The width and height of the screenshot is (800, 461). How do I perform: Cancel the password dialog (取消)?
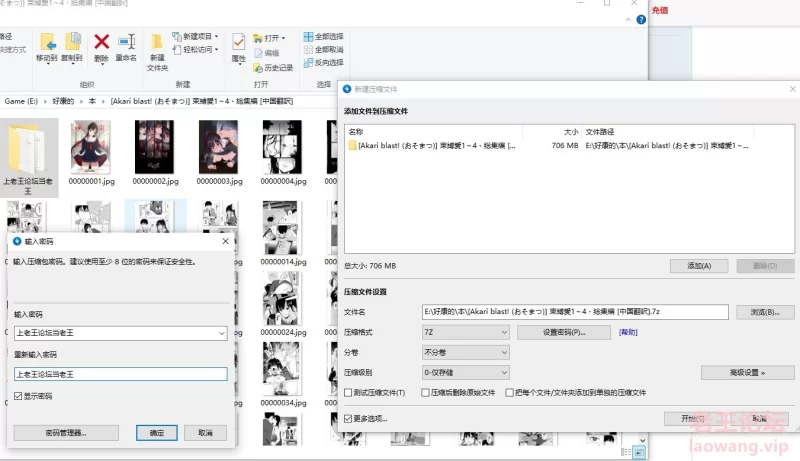pyautogui.click(x=205, y=433)
